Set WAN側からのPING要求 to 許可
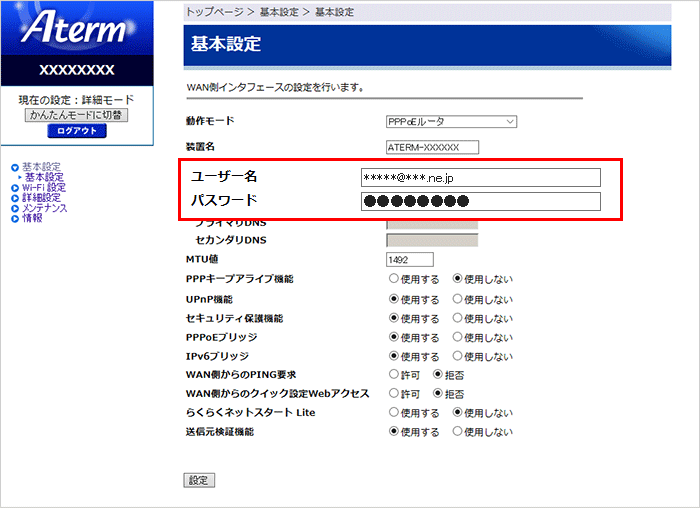 tap(394, 375)
